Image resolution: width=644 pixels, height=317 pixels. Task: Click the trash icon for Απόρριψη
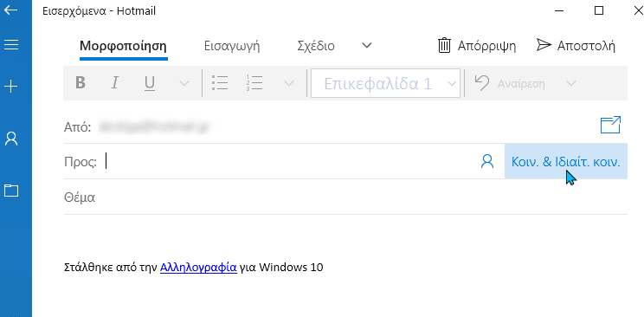click(x=444, y=45)
